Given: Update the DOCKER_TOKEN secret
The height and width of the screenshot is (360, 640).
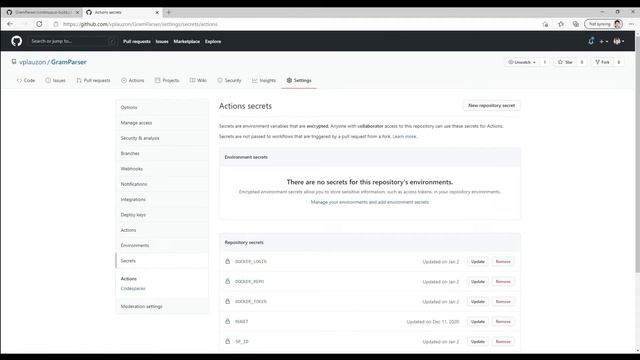Looking at the screenshot, I should coord(478,301).
